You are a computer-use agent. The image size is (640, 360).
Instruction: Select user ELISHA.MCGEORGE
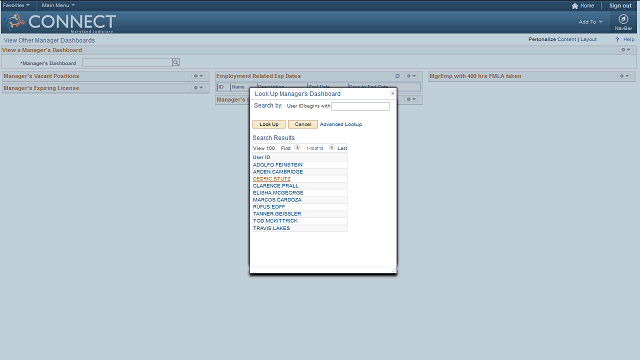click(x=278, y=193)
